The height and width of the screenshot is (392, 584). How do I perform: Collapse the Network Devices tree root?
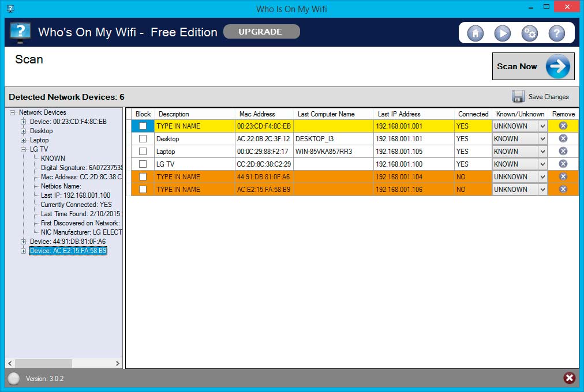click(x=12, y=112)
